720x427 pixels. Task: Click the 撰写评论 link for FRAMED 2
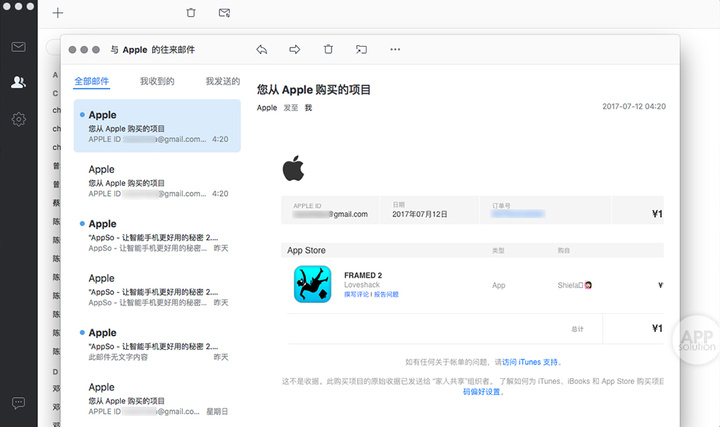pyautogui.click(x=356, y=294)
